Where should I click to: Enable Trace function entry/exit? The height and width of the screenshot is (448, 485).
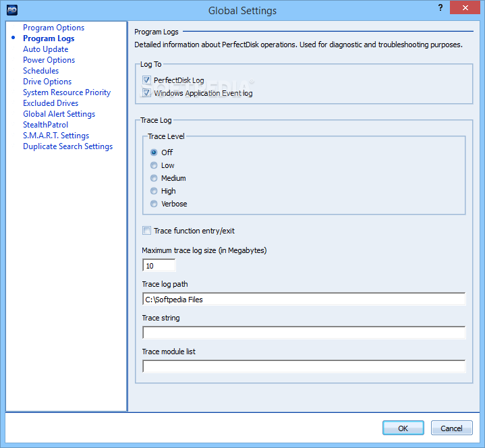146,231
